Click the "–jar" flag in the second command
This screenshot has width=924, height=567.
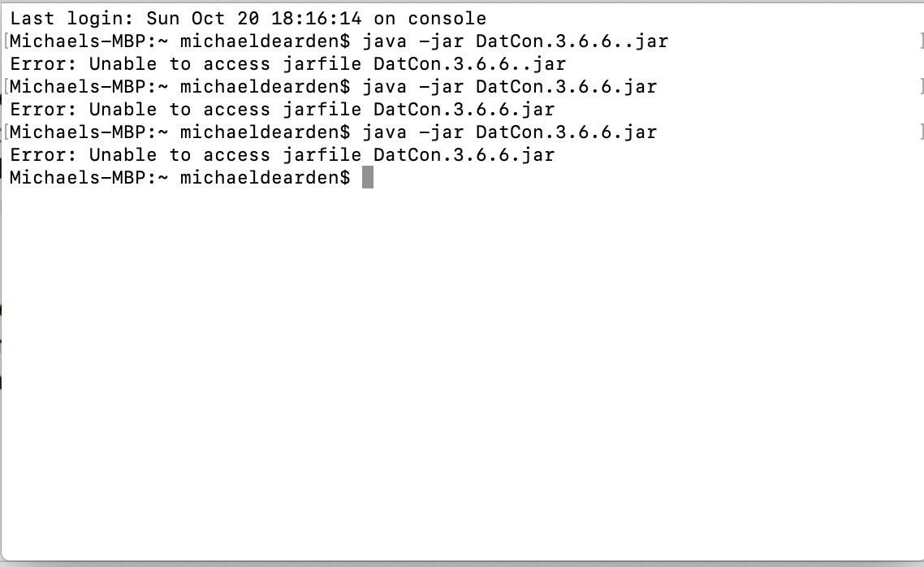tap(442, 87)
